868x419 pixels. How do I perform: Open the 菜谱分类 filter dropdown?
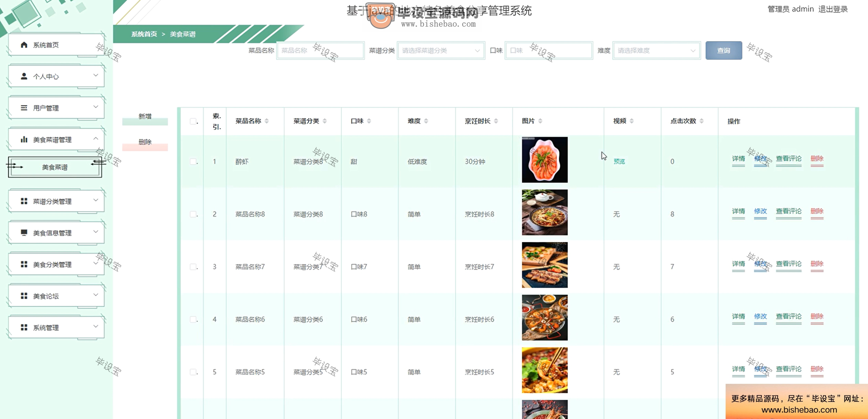[441, 50]
